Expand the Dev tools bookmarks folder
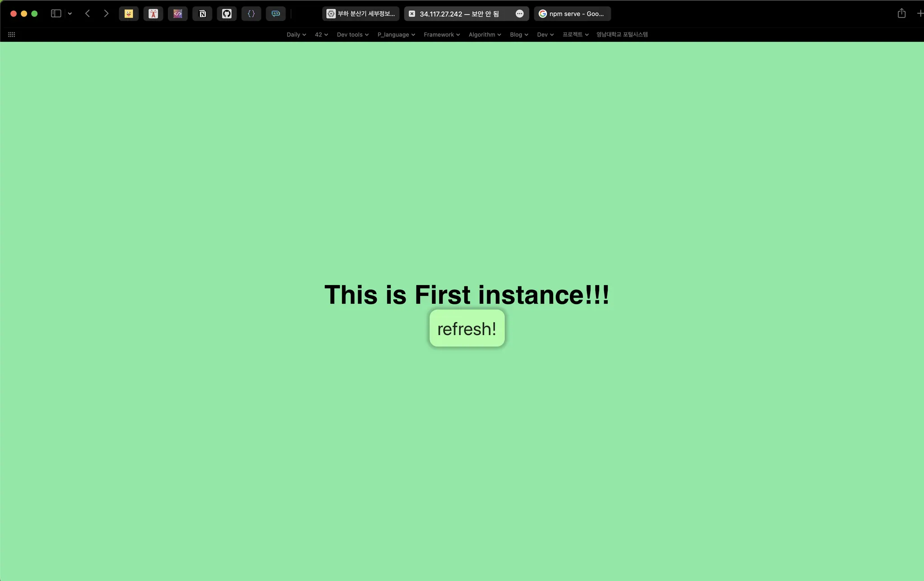The height and width of the screenshot is (581, 924). [x=352, y=34]
